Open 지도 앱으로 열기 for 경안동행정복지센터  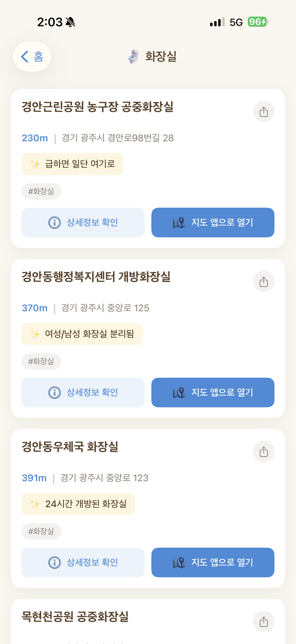(x=213, y=393)
